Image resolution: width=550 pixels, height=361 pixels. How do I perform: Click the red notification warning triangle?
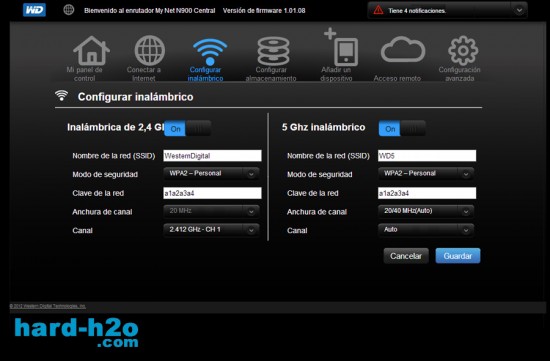[x=378, y=10]
